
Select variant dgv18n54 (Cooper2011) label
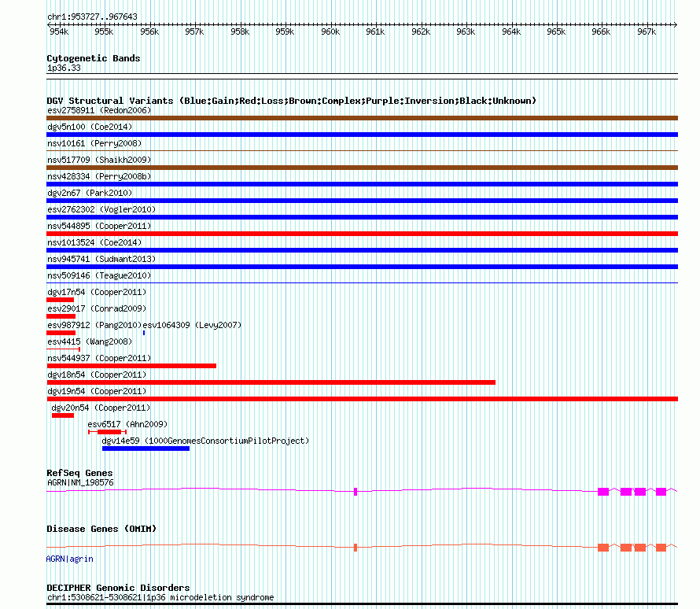click(97, 375)
